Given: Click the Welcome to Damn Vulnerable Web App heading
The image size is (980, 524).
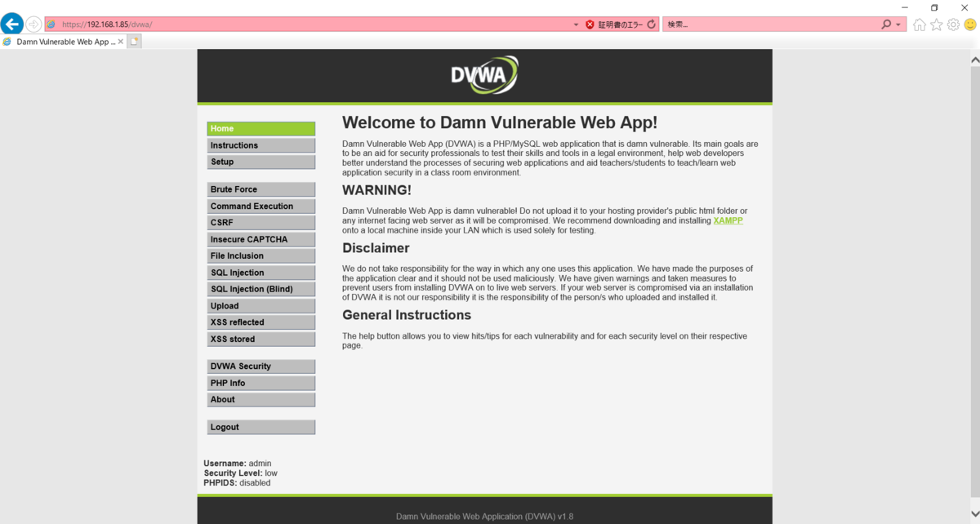Looking at the screenshot, I should tap(500, 123).
